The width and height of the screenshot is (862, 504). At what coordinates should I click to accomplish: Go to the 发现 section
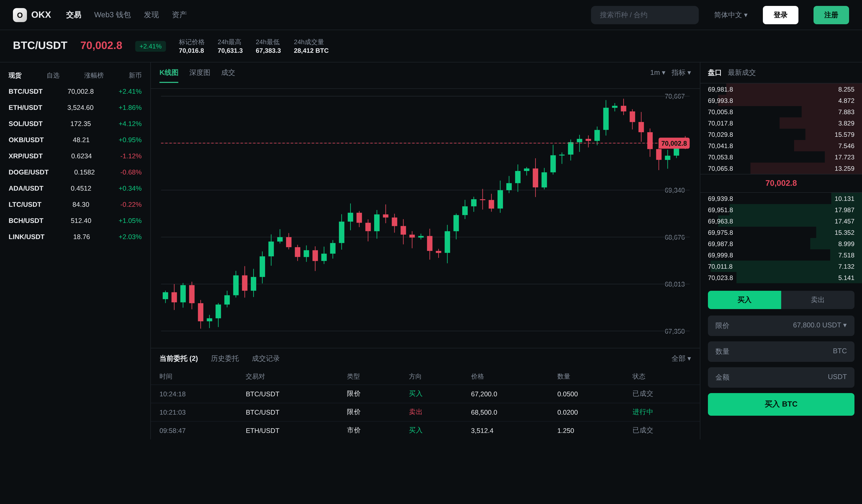pos(151,15)
